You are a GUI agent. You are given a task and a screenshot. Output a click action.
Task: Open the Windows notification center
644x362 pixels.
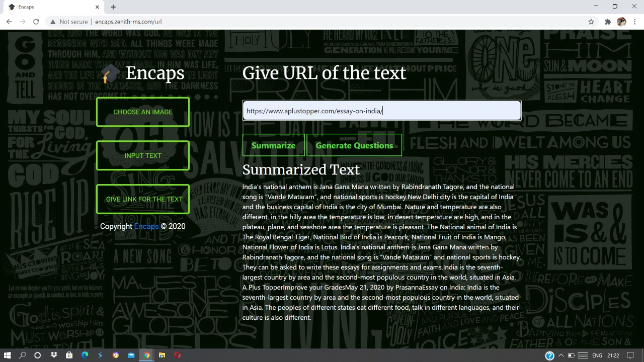630,355
